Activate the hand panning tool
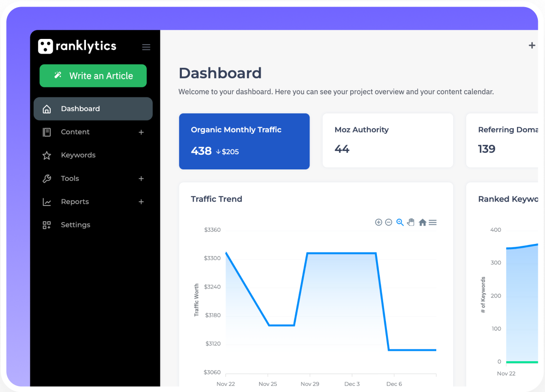Screen dimensions: 545x392 tap(411, 222)
